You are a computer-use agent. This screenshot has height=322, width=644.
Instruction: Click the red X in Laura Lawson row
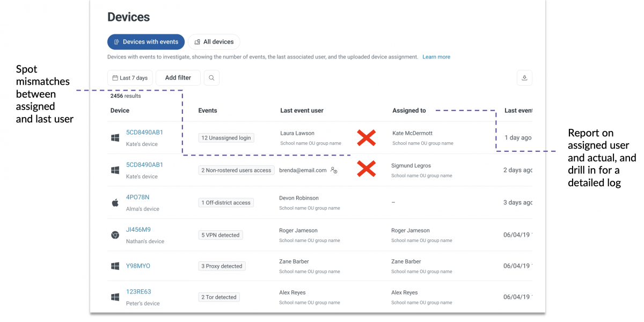(366, 138)
